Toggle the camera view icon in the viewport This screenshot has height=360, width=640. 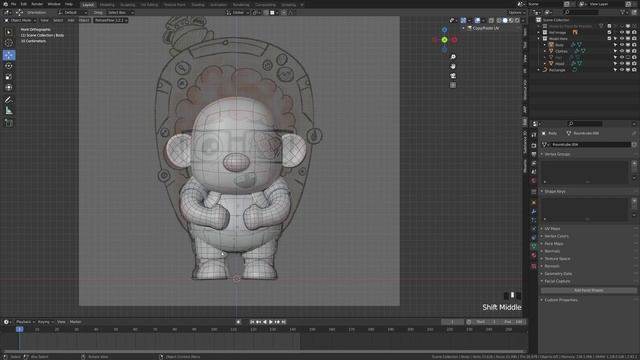pos(453,76)
